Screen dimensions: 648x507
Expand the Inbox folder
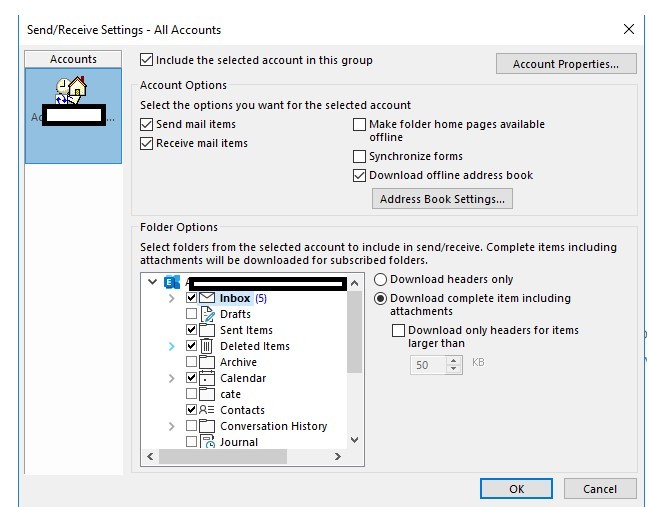[172, 298]
